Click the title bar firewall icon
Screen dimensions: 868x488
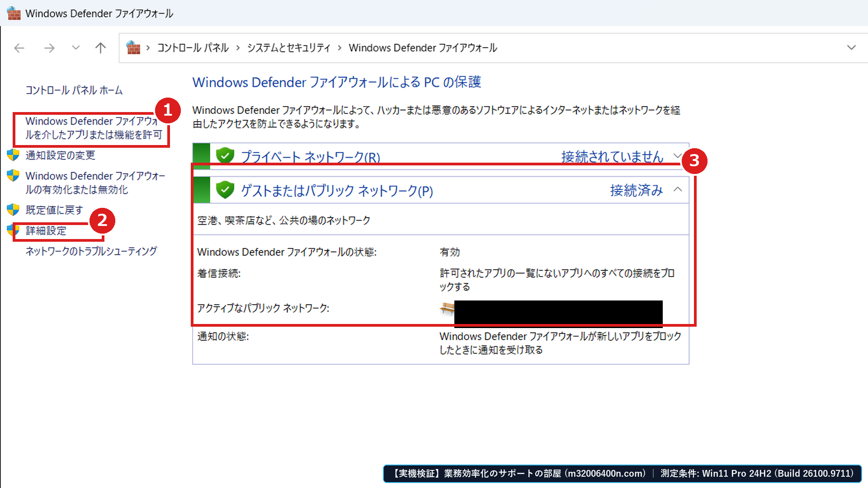tap(14, 14)
